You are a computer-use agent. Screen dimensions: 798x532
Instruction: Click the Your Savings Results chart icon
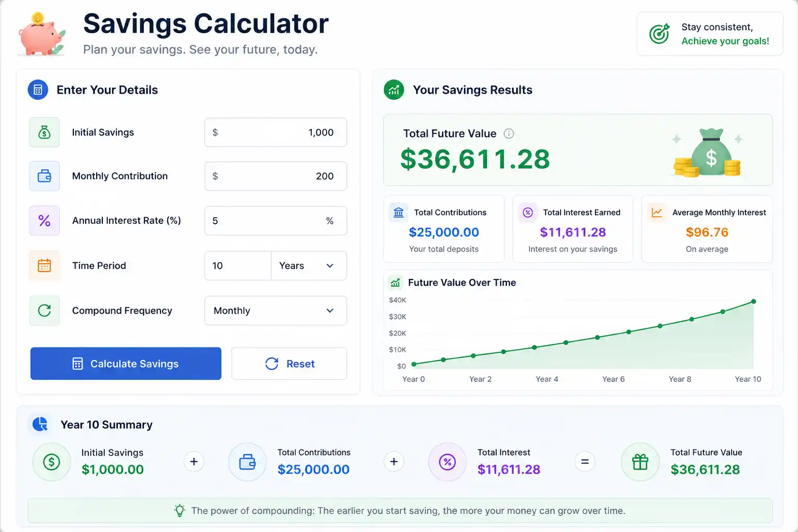tap(394, 90)
